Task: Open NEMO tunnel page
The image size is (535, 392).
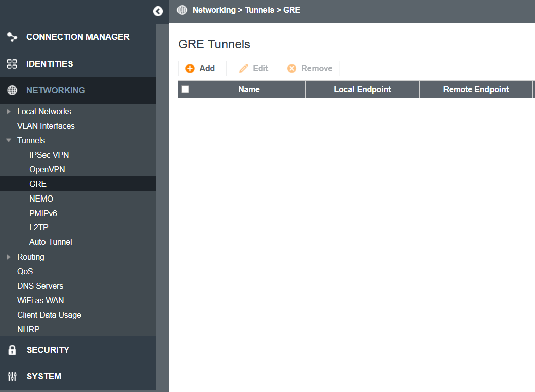Action: (41, 199)
